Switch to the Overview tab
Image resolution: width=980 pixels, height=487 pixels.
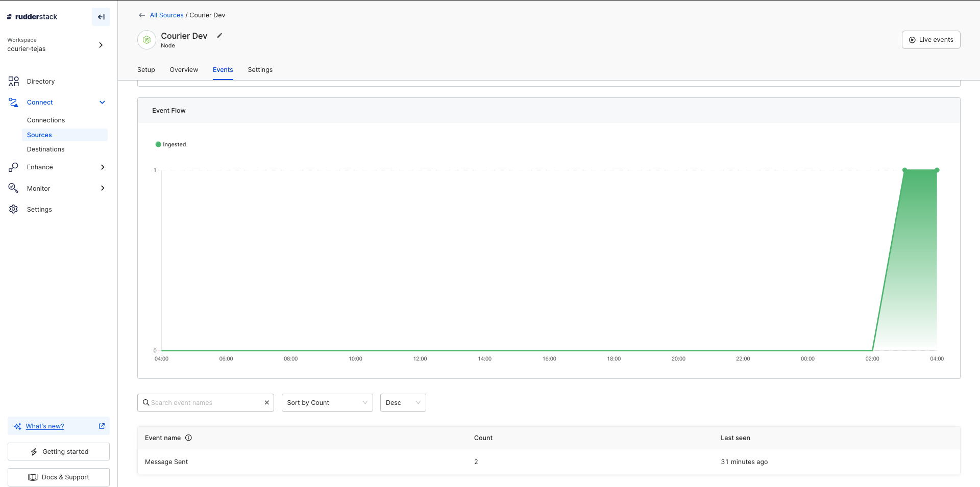(184, 70)
